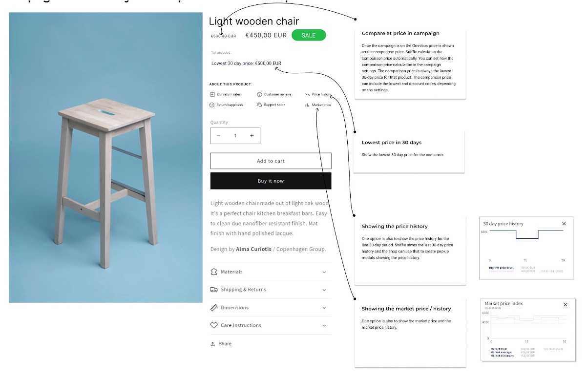Click the Care Instructions heart icon
The image size is (588, 379).
coord(214,325)
